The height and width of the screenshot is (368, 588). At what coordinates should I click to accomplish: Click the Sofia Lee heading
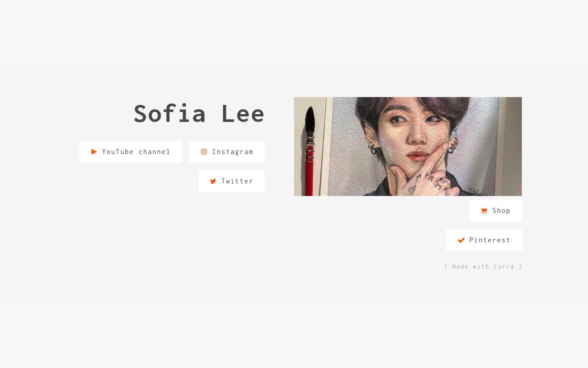click(x=199, y=114)
